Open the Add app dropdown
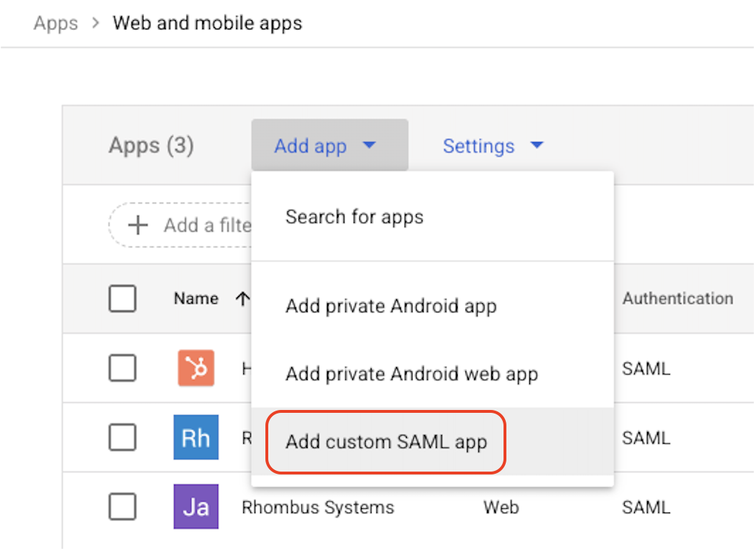Image resolution: width=756 pixels, height=549 pixels. pyautogui.click(x=330, y=145)
